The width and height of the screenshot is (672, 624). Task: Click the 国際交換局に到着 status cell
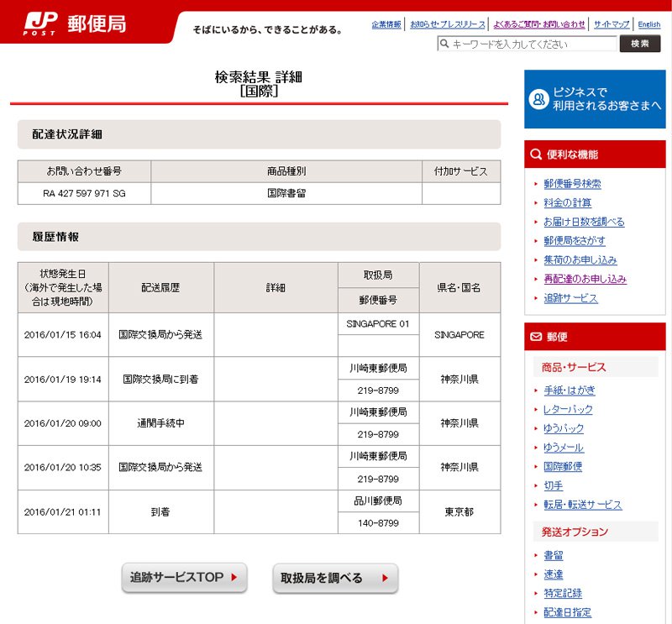tap(160, 380)
